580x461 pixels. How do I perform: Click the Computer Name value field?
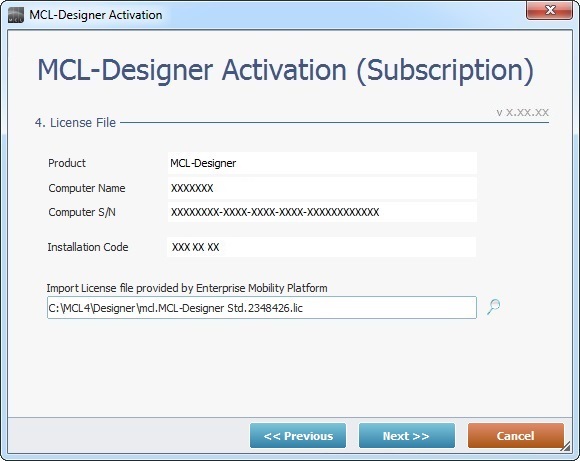point(322,188)
